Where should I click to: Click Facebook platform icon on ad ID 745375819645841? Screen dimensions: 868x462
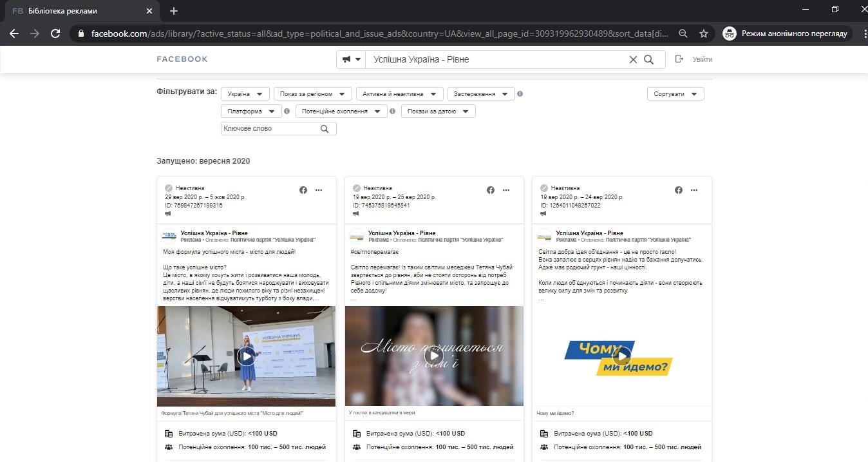click(491, 190)
